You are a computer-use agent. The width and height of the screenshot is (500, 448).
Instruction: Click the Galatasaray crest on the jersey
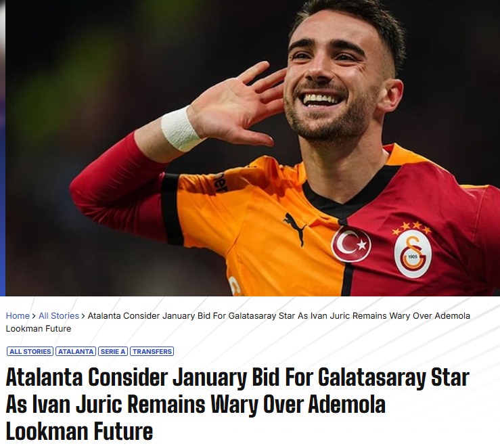click(x=413, y=254)
